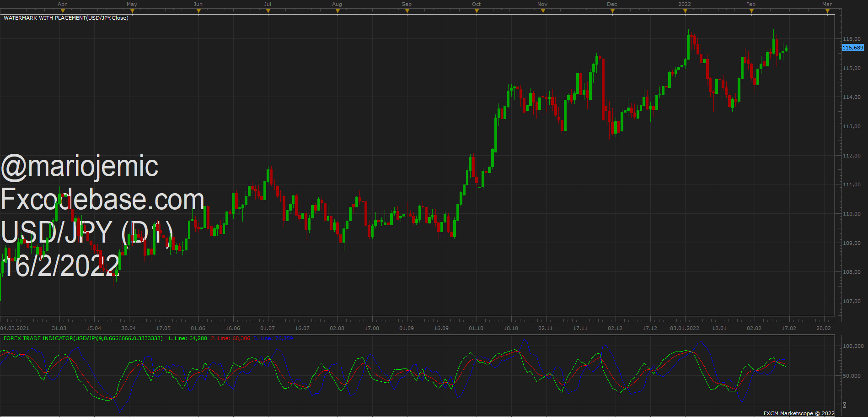Click the Apr month marker triangle

click(63, 11)
